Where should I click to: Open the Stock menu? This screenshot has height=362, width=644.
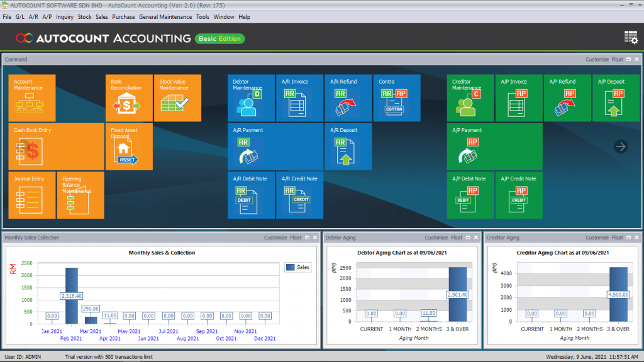tap(84, 17)
